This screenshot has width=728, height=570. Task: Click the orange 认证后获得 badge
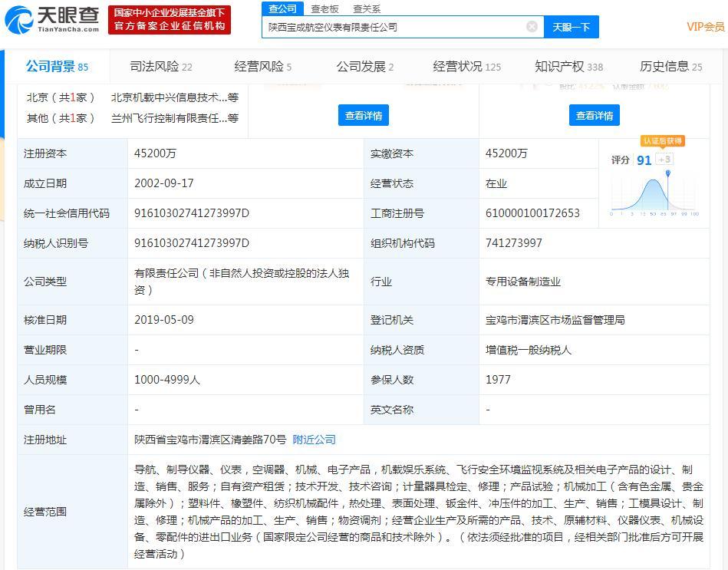point(663,141)
